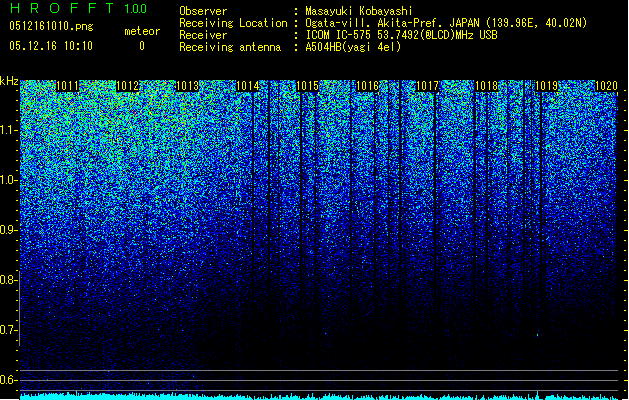629x400 pixels.
Task: Click the 0.9 frequency axis label
Action: (x=7, y=230)
